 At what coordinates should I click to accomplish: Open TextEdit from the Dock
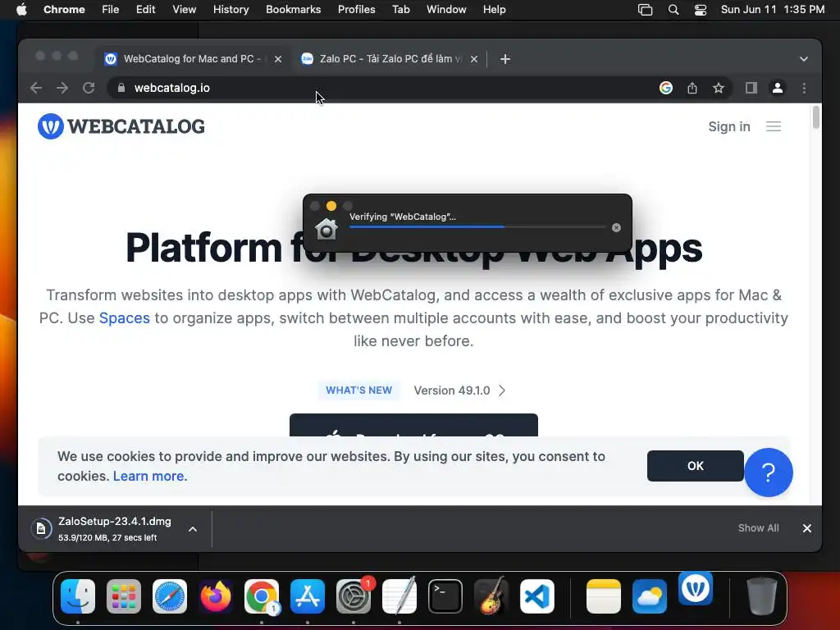(x=399, y=596)
